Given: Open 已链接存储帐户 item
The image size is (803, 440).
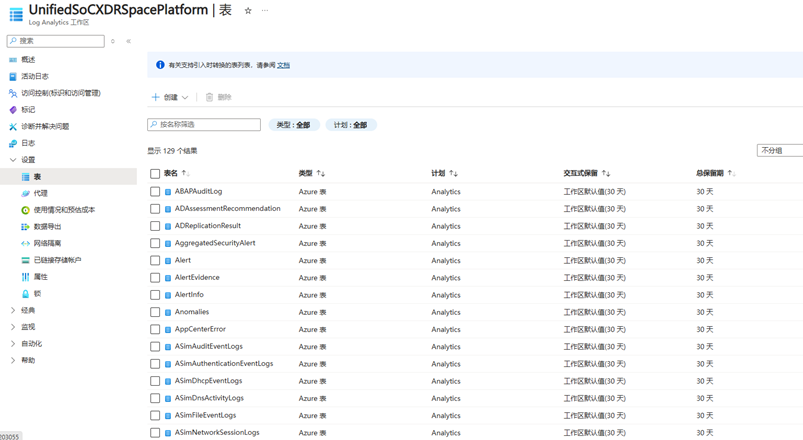Looking at the screenshot, I should [x=57, y=260].
